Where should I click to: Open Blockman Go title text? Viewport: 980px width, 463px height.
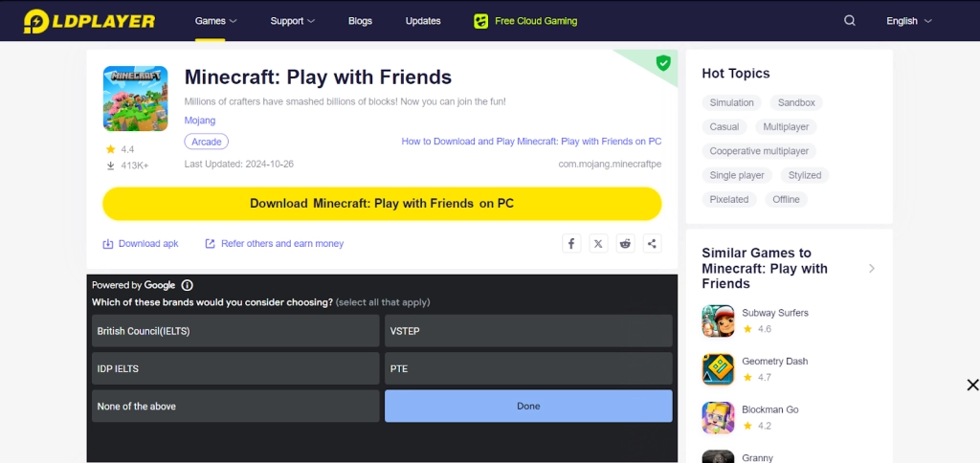click(770, 409)
